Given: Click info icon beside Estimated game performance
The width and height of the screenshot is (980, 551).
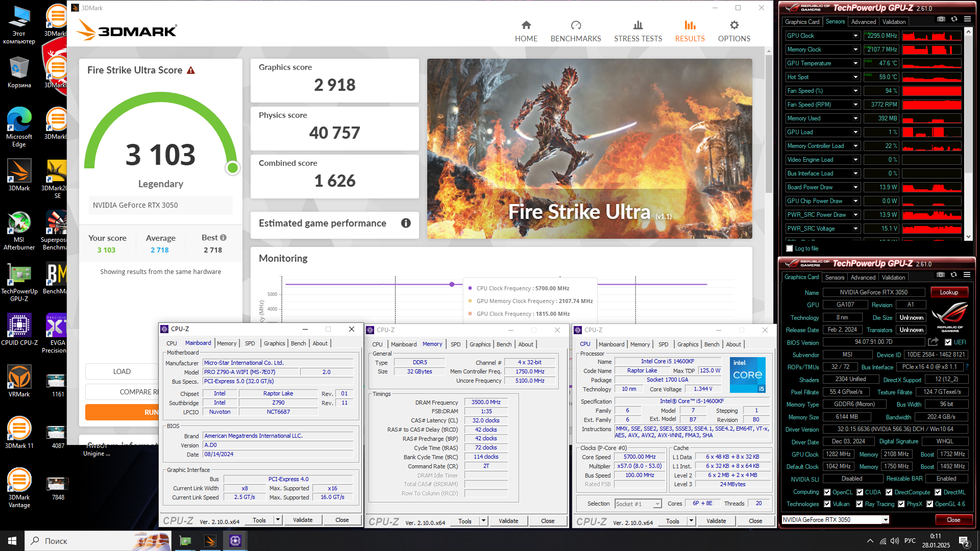Looking at the screenshot, I should pos(406,223).
